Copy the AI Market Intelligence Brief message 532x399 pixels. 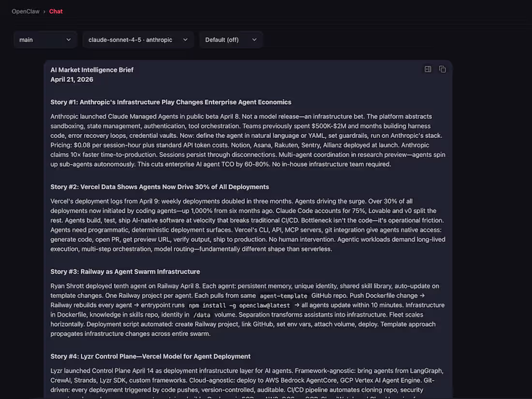coord(442,69)
